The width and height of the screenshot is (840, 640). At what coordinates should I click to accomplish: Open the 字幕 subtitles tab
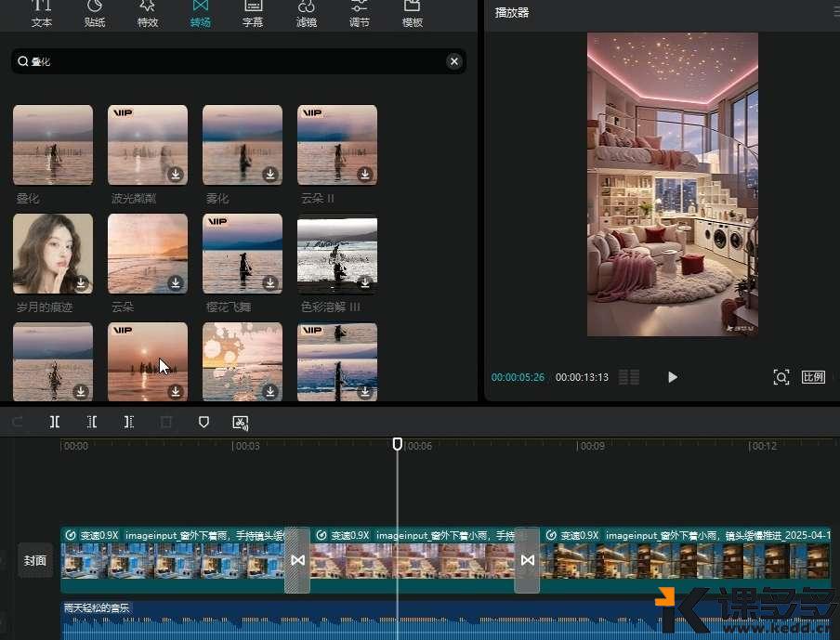point(253,14)
